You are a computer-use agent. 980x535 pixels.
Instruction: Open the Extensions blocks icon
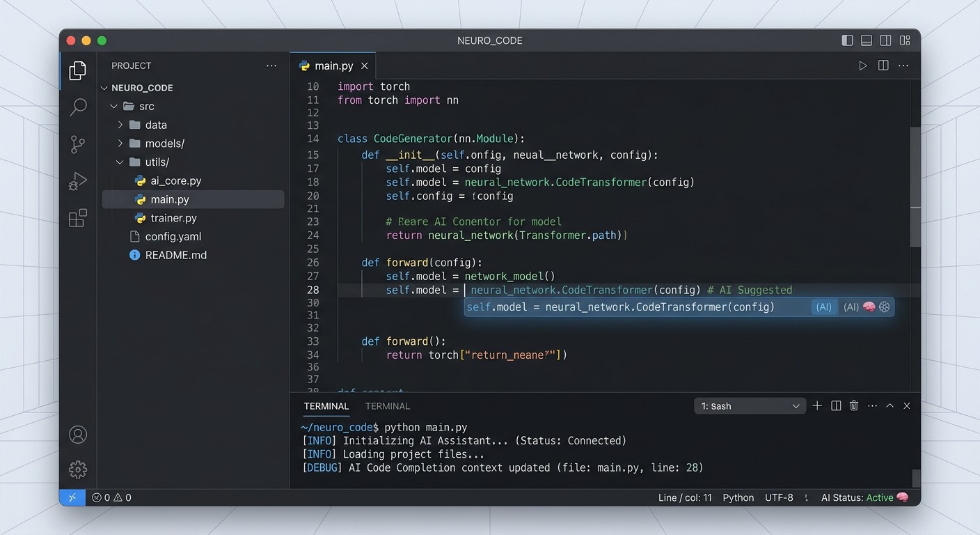tap(78, 218)
